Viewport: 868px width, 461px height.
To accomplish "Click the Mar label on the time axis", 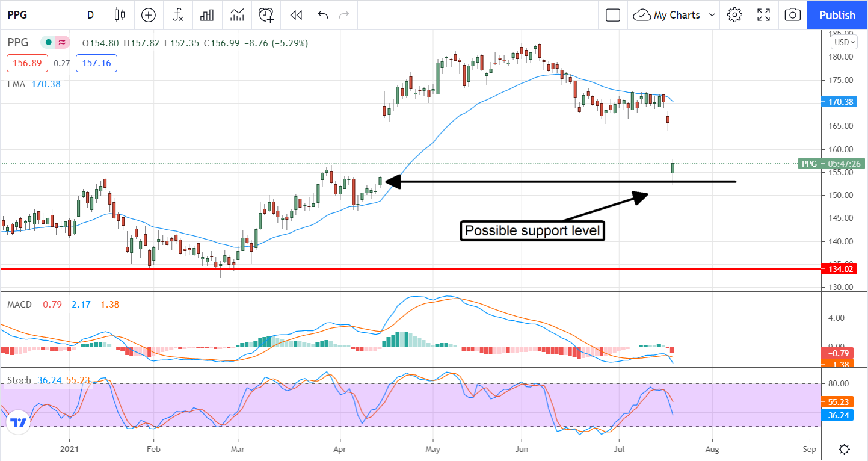I will (x=238, y=449).
